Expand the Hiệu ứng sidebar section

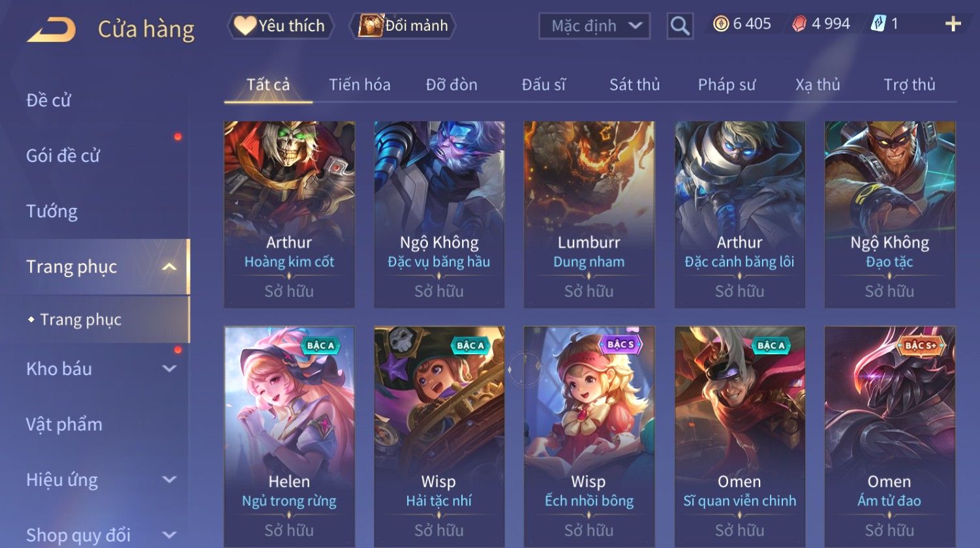pos(170,479)
